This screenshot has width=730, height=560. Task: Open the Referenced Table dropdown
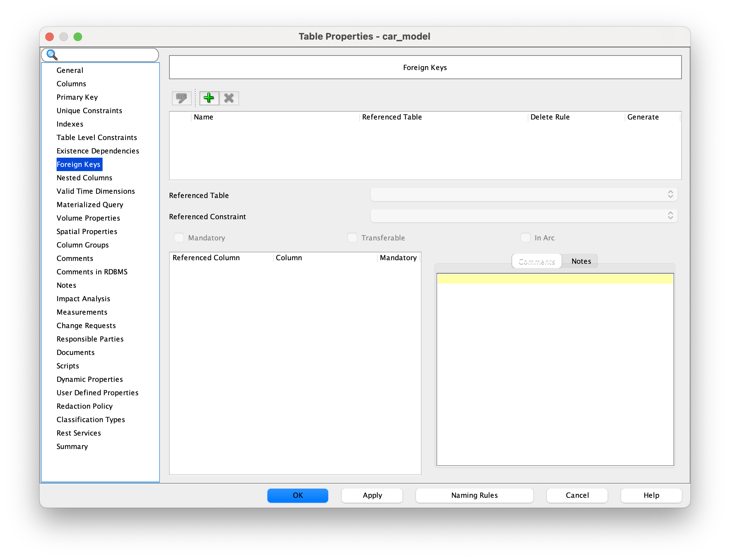point(524,194)
